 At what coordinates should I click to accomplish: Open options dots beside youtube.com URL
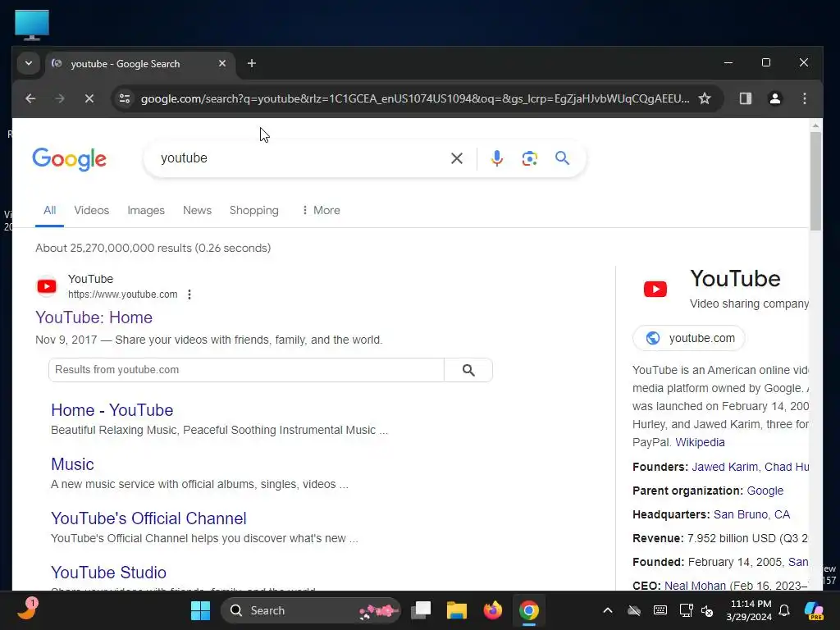pos(189,294)
